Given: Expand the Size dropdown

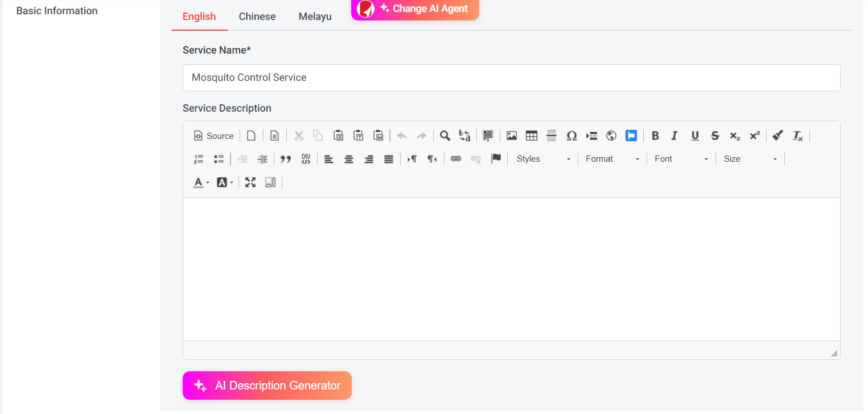Looking at the screenshot, I should [750, 158].
